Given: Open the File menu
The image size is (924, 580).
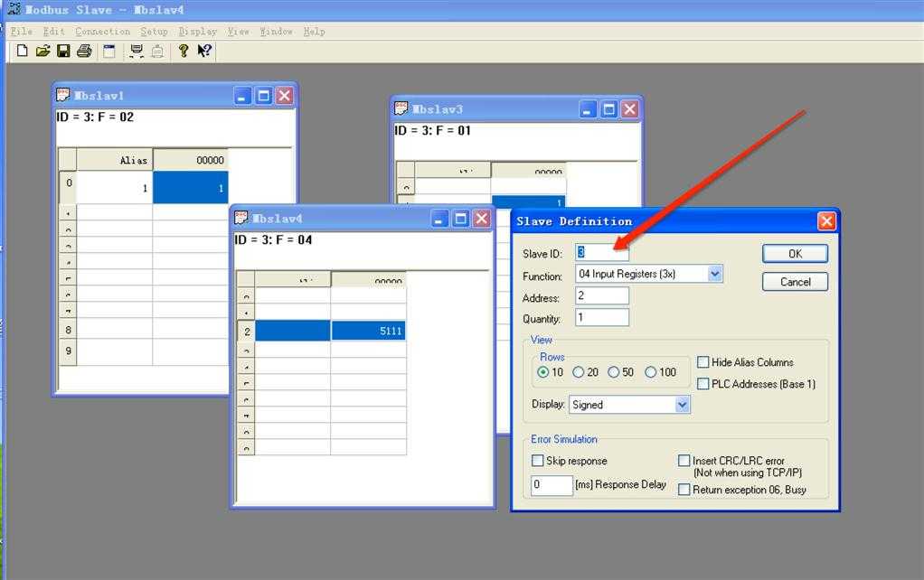Looking at the screenshot, I should tap(21, 32).
